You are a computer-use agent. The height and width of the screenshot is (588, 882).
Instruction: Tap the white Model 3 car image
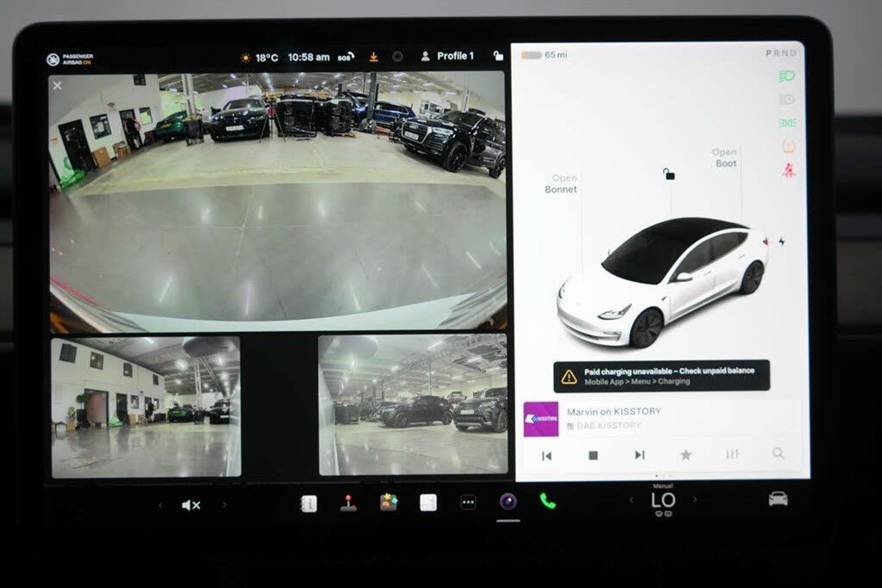pyautogui.click(x=663, y=285)
